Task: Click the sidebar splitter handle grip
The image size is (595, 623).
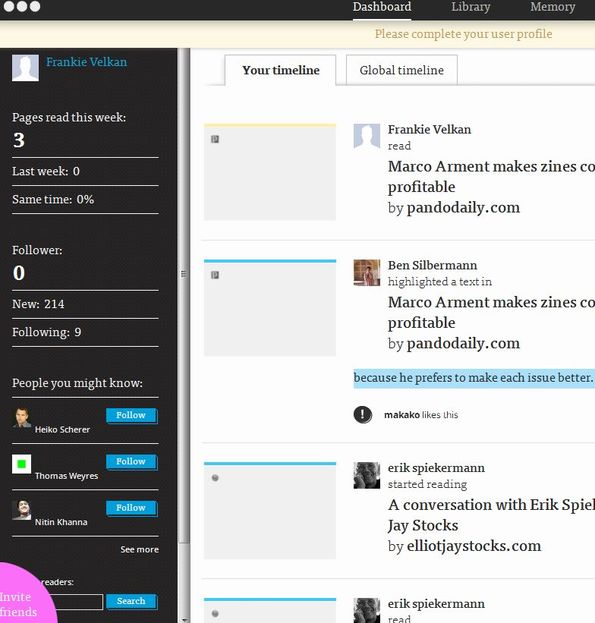Action: (183, 274)
